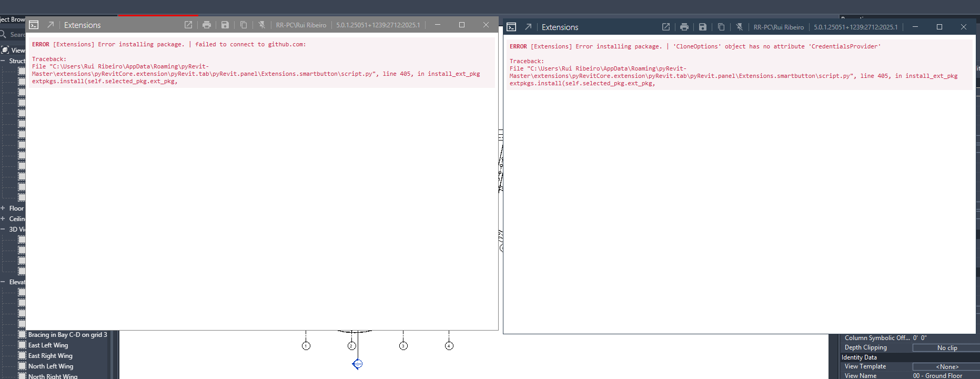Collapse the 3D Views node in the Project Browser
Screen dimensions: 980x379
(3, 229)
